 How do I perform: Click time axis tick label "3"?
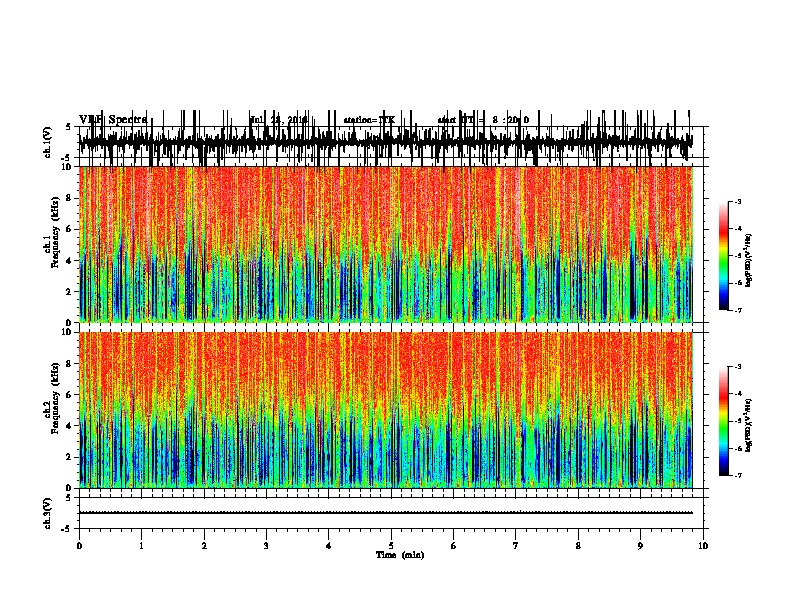(266, 546)
